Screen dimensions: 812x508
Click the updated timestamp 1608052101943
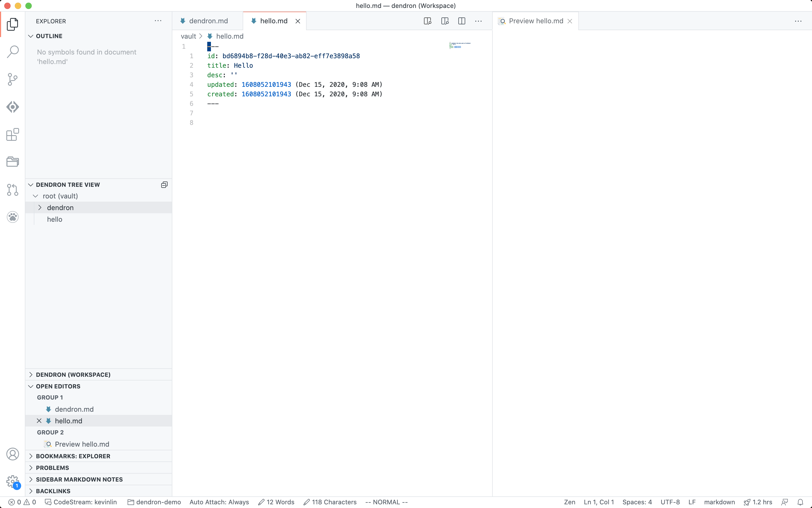266,84
